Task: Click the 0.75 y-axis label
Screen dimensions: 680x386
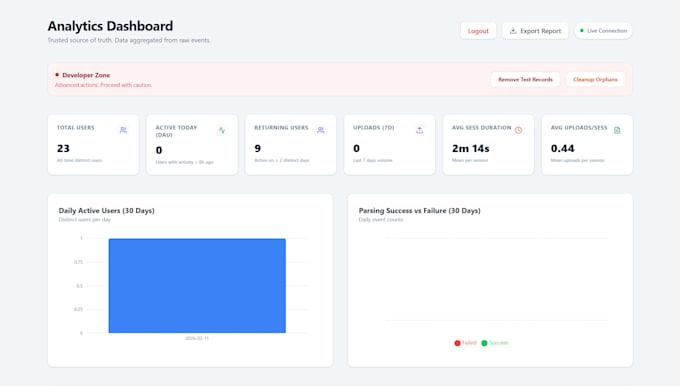Action: point(78,262)
